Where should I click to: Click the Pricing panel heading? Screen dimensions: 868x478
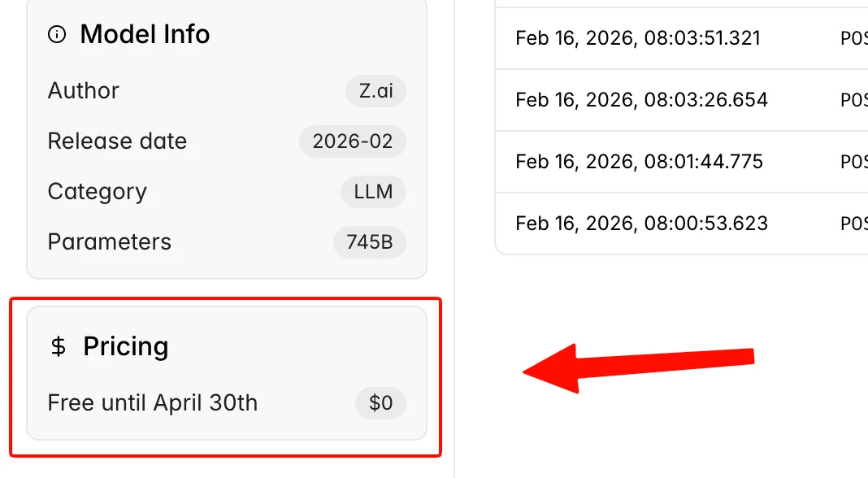pyautogui.click(x=126, y=346)
